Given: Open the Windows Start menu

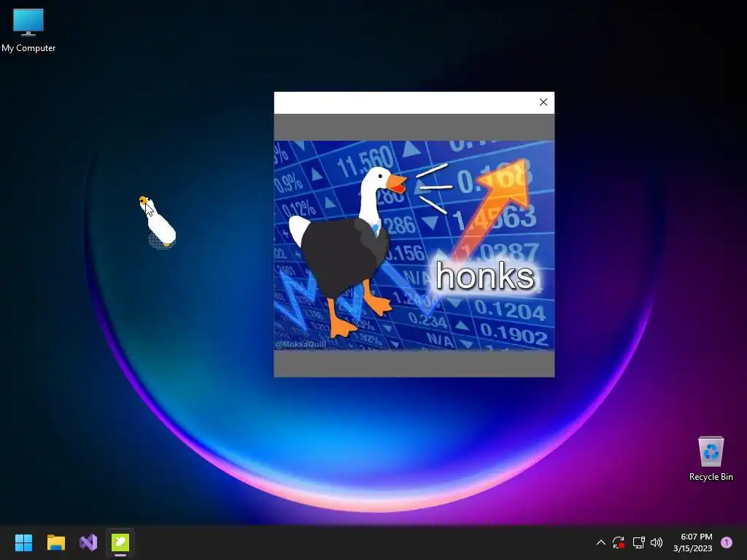Looking at the screenshot, I should pos(23,542).
